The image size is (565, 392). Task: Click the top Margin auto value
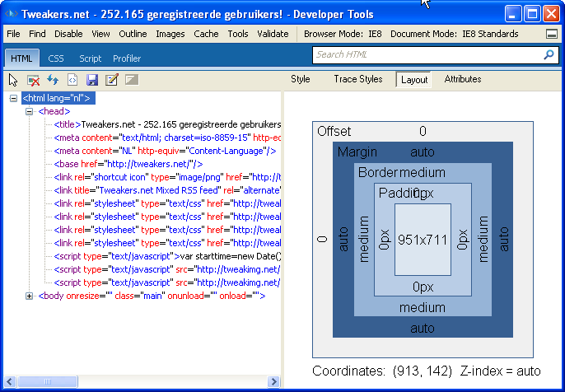(423, 152)
